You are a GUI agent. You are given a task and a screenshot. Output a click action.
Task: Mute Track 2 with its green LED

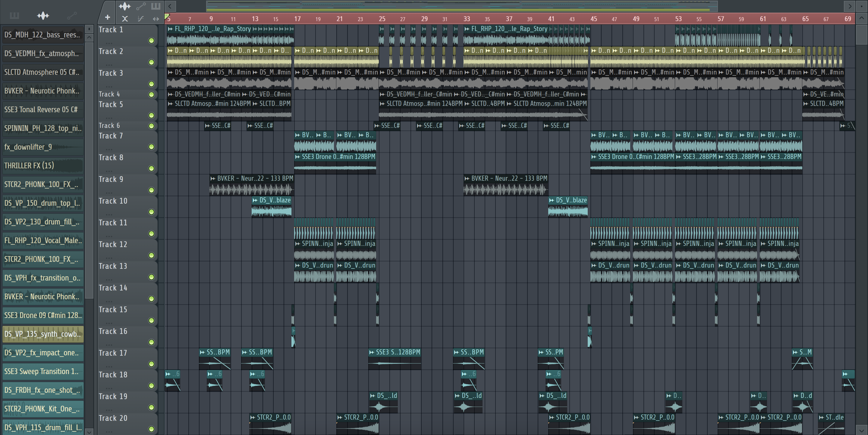[x=151, y=62]
